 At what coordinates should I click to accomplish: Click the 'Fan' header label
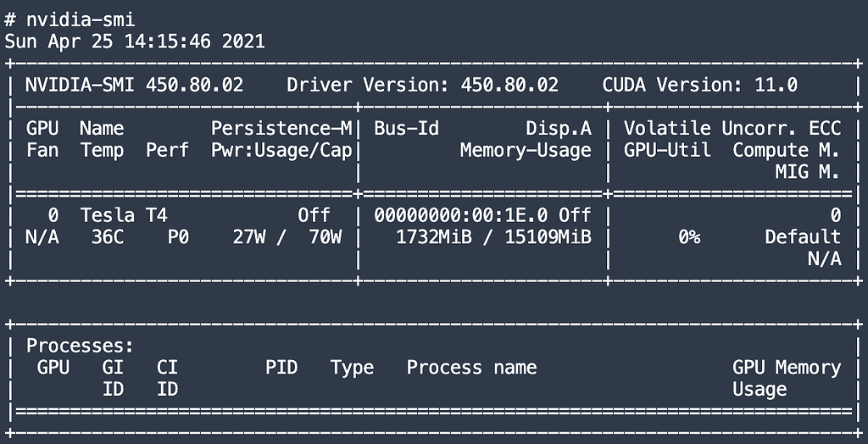pos(42,150)
